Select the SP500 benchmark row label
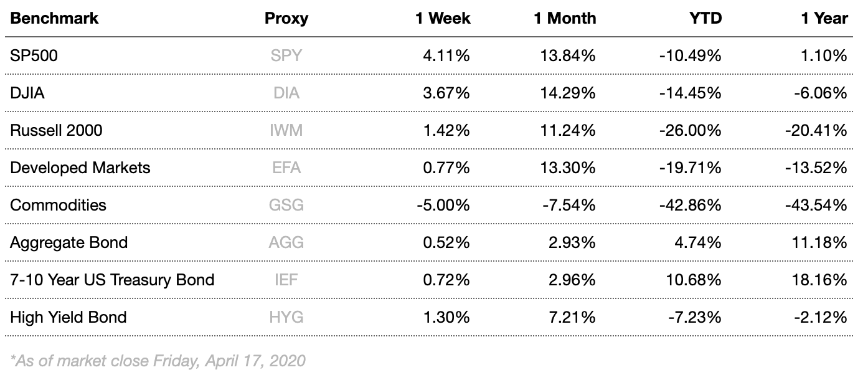 pyautogui.click(x=34, y=55)
